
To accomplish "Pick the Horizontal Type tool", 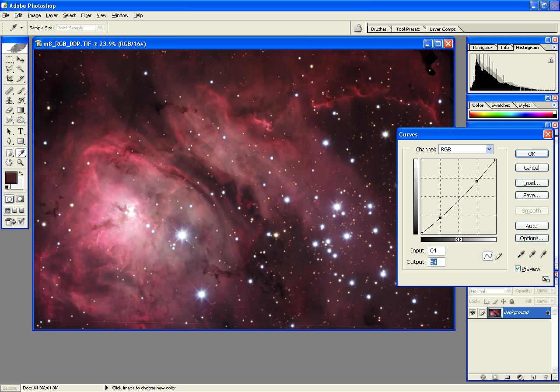I will click(x=21, y=131).
